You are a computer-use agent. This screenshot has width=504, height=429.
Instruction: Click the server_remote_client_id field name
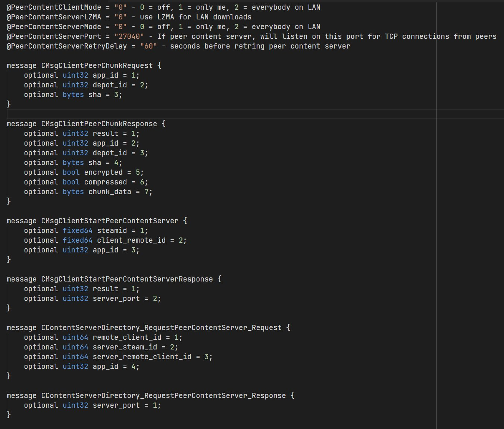[x=142, y=357]
